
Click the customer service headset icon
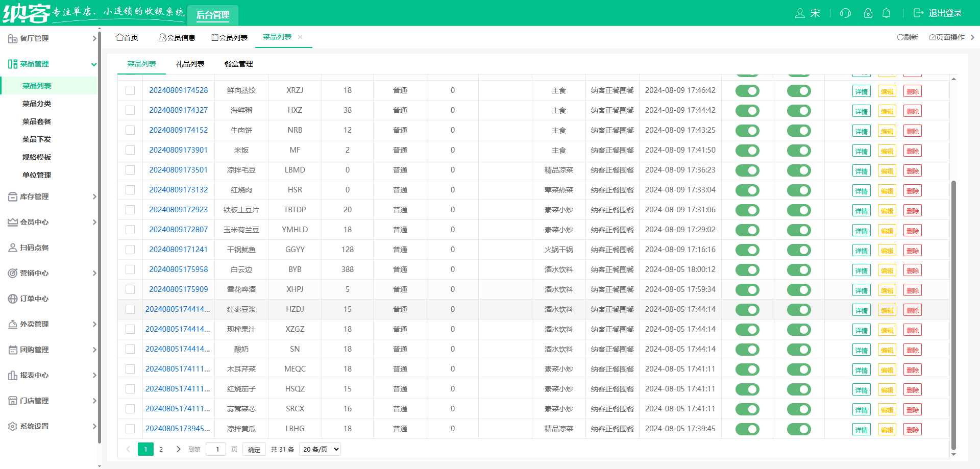(x=845, y=13)
